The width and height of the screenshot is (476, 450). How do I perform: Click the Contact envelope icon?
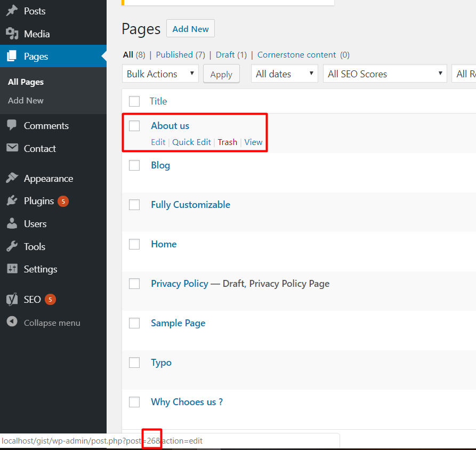pyautogui.click(x=12, y=148)
